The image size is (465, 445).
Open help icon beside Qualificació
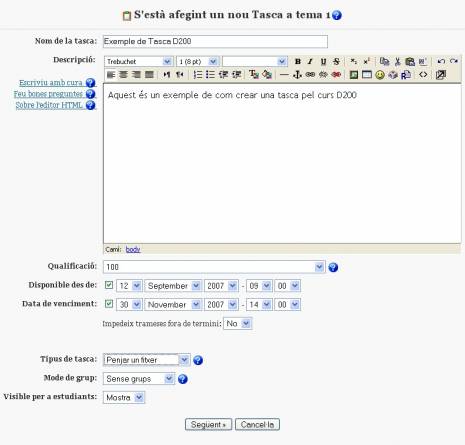pos(333,267)
